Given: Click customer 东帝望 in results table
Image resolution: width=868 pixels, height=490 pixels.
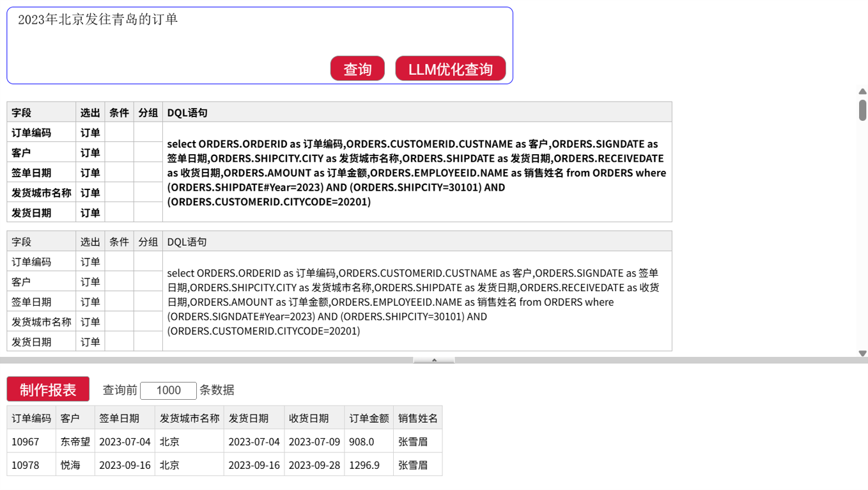Looking at the screenshot, I should 75,441.
